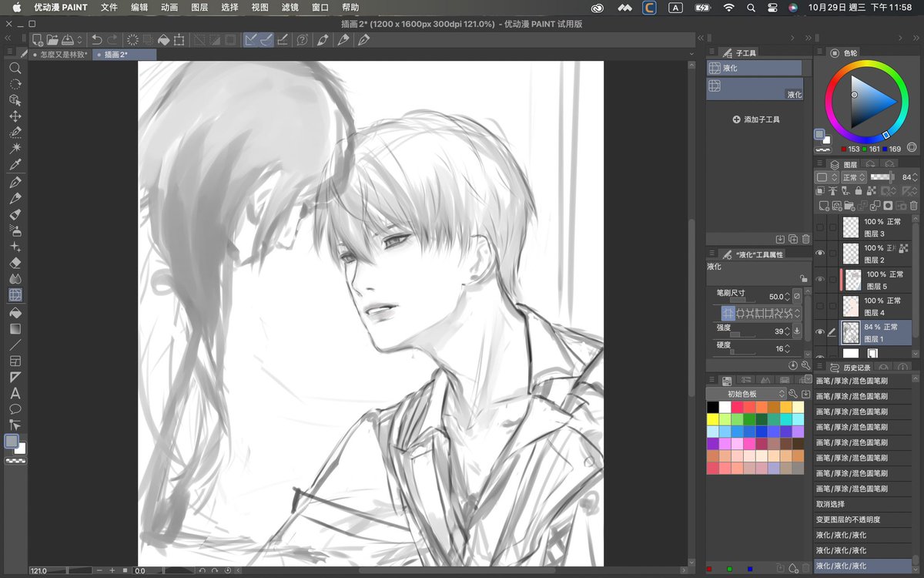Open the 正常 blend mode dropdown
This screenshot has height=578, width=924.
click(854, 177)
